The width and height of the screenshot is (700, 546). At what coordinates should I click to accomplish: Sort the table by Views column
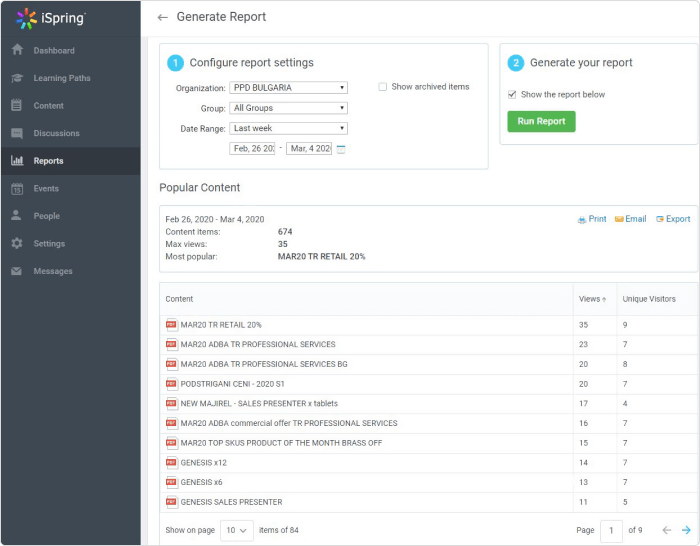(592, 299)
